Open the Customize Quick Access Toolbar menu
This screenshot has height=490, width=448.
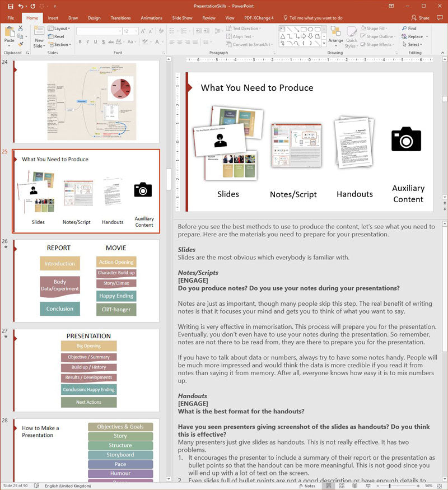point(55,6)
